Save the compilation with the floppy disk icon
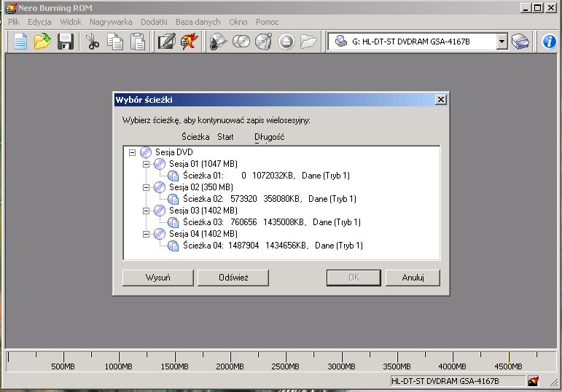 [x=65, y=42]
